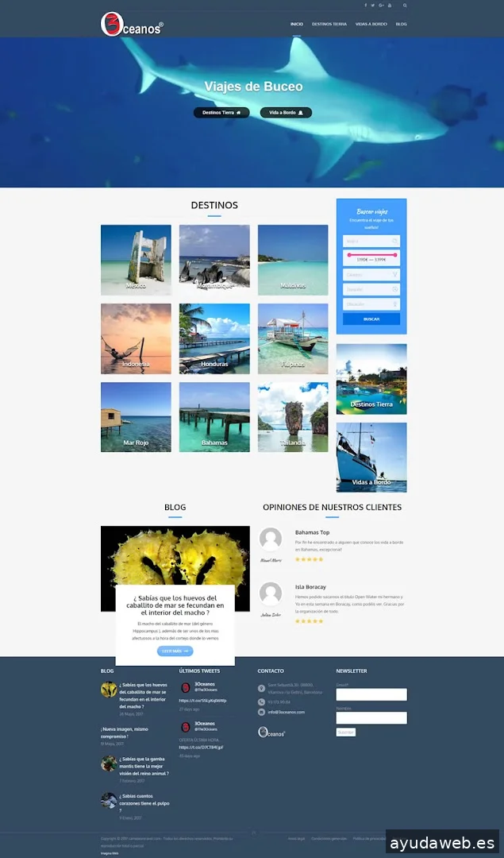Click the email envelope icon in Contacto

tap(262, 712)
